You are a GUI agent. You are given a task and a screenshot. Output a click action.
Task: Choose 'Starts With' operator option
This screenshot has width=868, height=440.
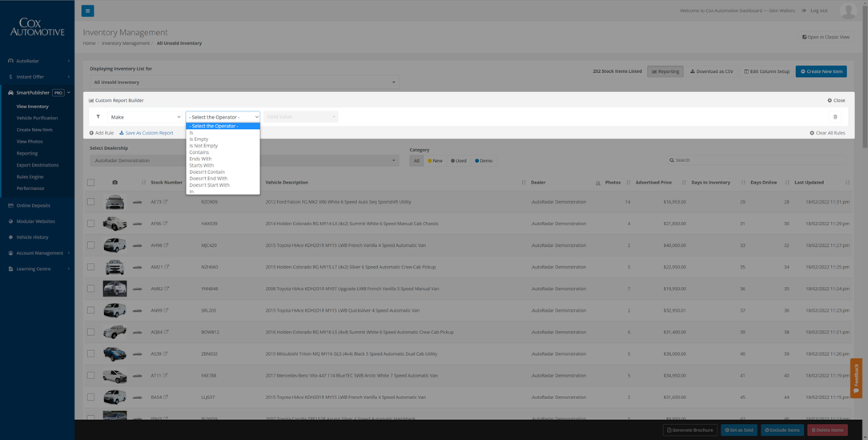pyautogui.click(x=223, y=165)
